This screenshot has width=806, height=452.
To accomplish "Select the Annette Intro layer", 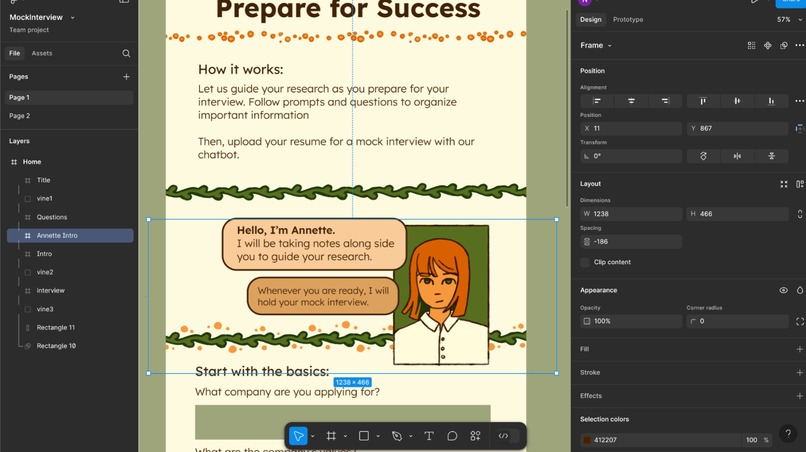I will 70,236.
